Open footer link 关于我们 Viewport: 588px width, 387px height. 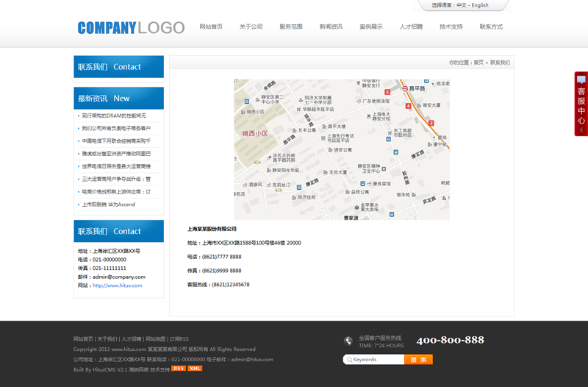(107, 339)
